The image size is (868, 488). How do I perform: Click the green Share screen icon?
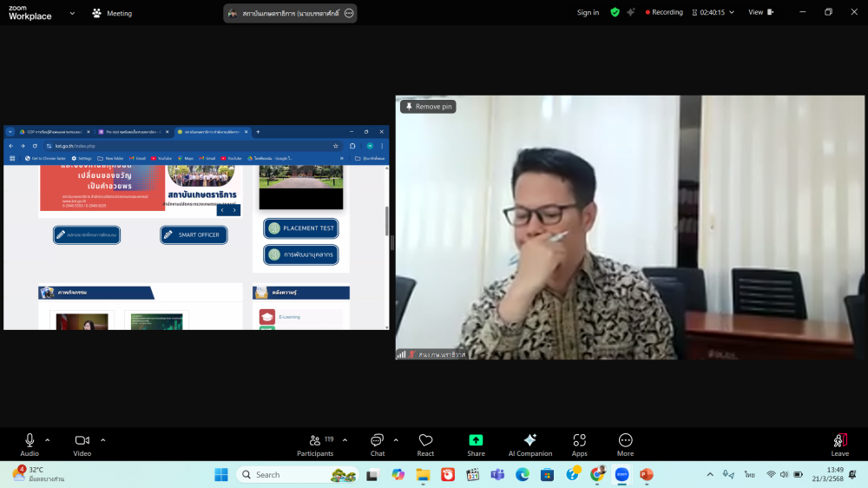[476, 440]
